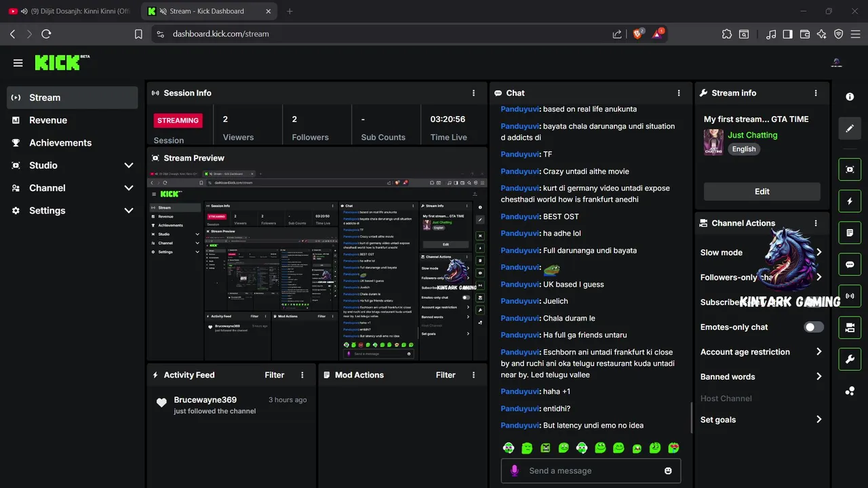This screenshot has height=488, width=868.
Task: Click Edit button in Stream info
Action: click(x=762, y=191)
